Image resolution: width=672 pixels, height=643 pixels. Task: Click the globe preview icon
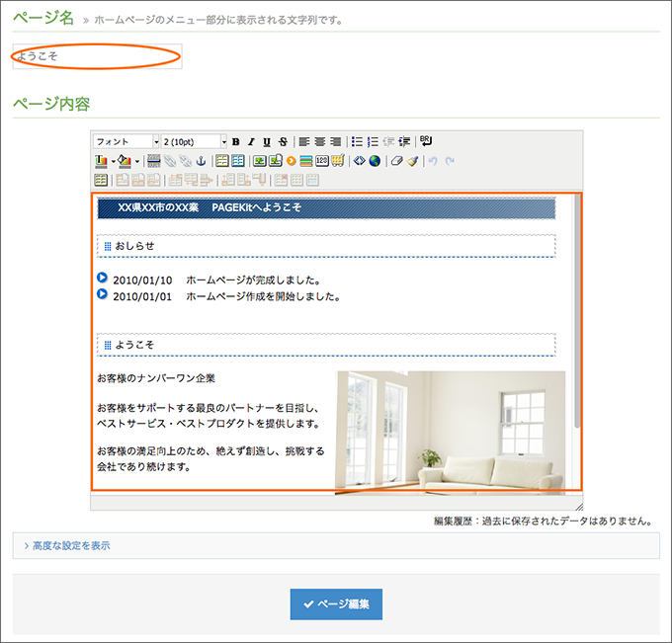pos(375,161)
